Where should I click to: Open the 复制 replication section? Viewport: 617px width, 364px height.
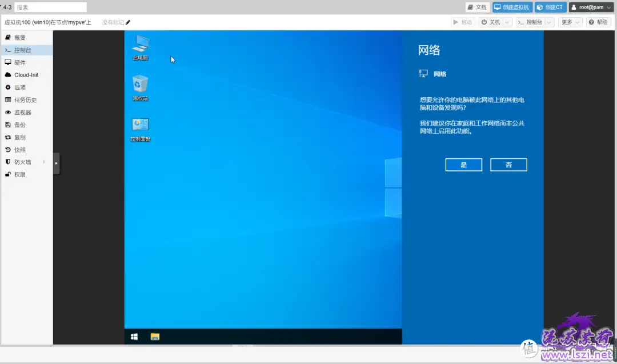coord(27,137)
